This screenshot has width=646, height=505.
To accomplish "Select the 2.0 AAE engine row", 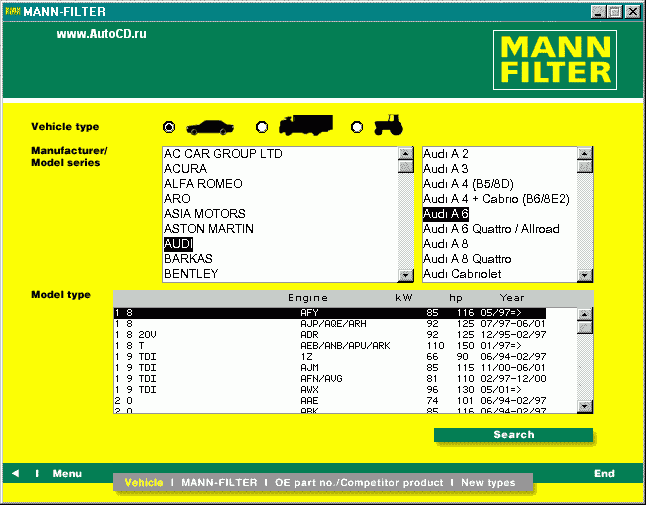I will (330, 400).
